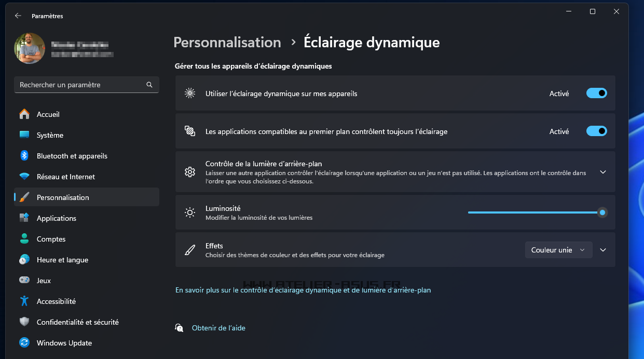Viewport: 644px width, 359px height.
Task: Select Applications in the sidebar
Action: [57, 218]
